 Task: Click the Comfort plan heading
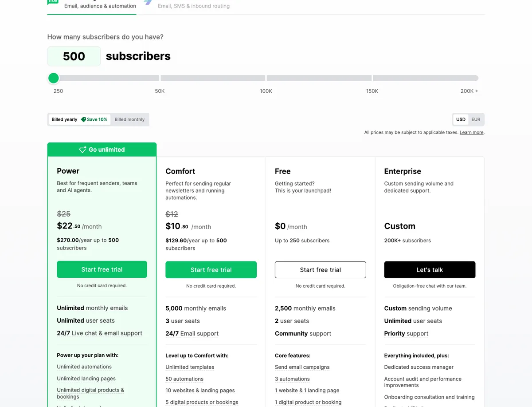coord(180,171)
